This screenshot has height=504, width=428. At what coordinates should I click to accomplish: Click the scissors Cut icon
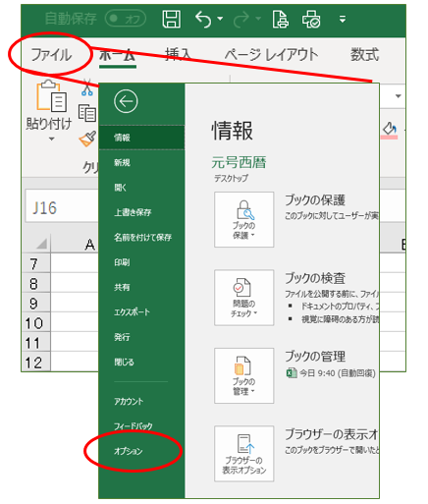(86, 87)
